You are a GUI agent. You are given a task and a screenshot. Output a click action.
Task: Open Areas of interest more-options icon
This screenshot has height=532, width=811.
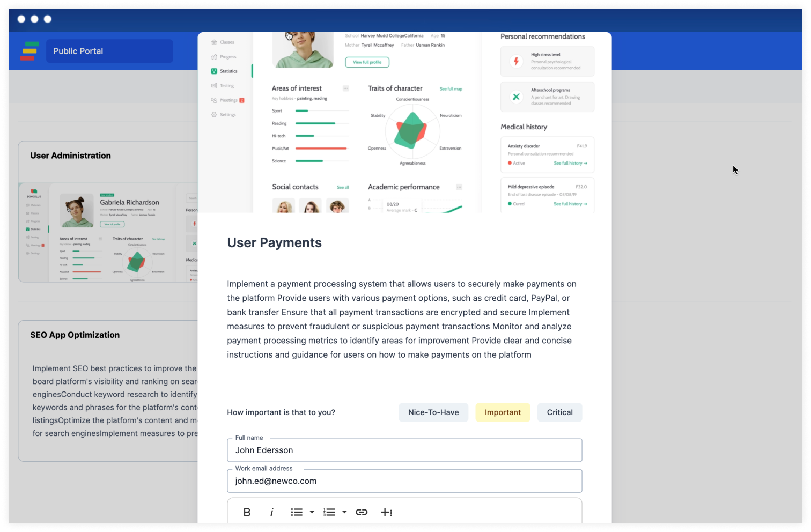click(x=346, y=88)
